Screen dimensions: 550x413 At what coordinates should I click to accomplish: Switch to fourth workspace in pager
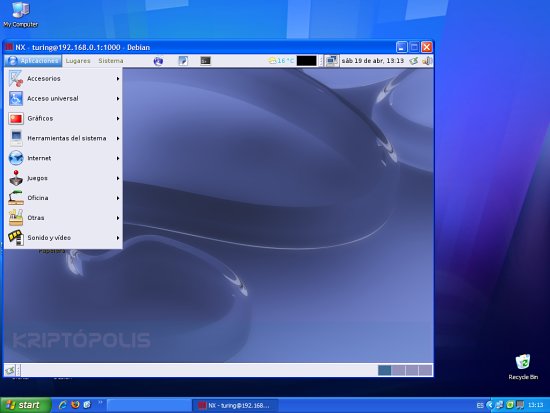click(x=425, y=370)
